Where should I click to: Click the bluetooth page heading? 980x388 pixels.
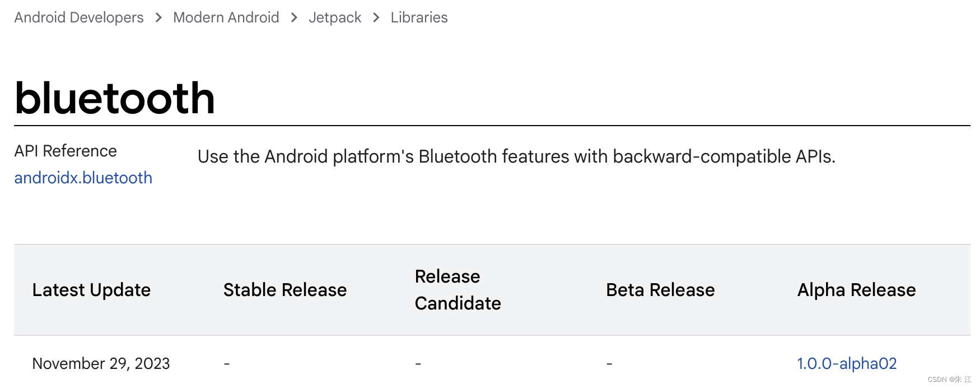(114, 98)
